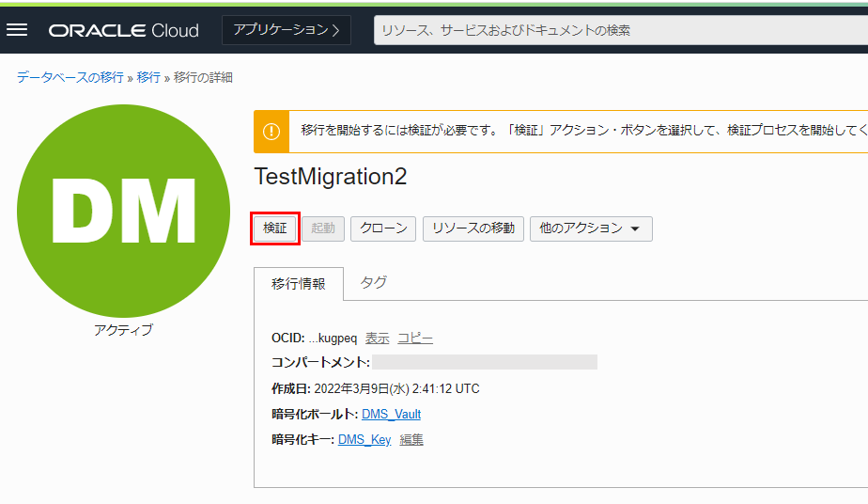This screenshot has width=868, height=504.
Task: Navigate to 移行 breadcrumb link
Action: point(148,77)
